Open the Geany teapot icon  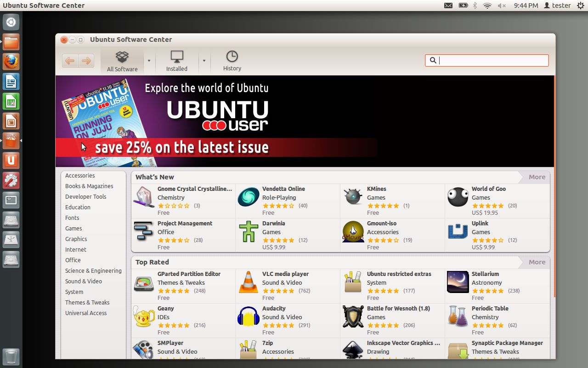click(144, 317)
